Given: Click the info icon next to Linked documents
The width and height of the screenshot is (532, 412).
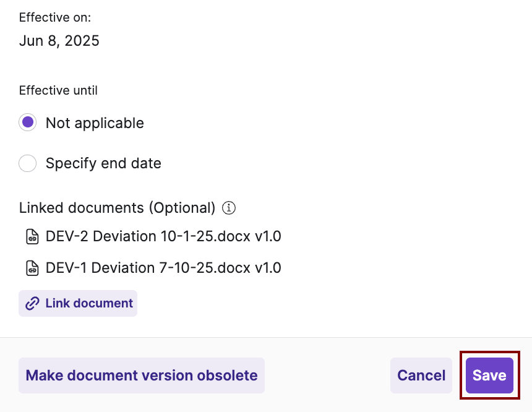Looking at the screenshot, I should [229, 208].
